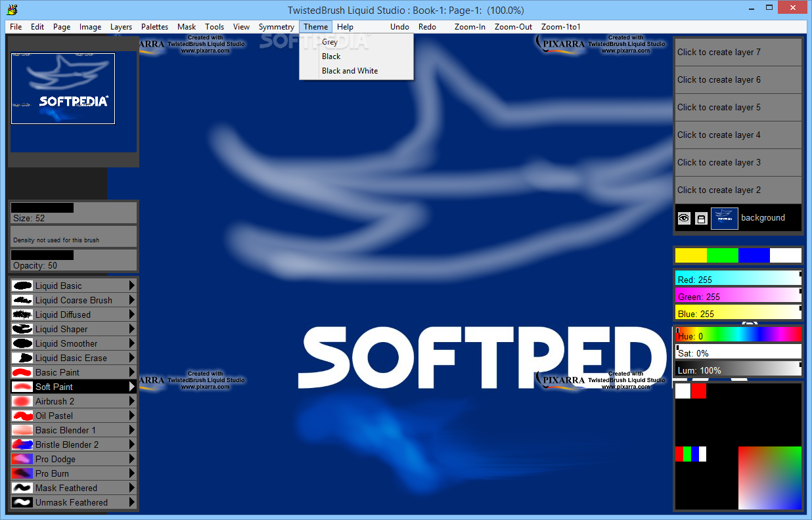Select the Liquid Shaper brush icon

pyautogui.click(x=22, y=329)
